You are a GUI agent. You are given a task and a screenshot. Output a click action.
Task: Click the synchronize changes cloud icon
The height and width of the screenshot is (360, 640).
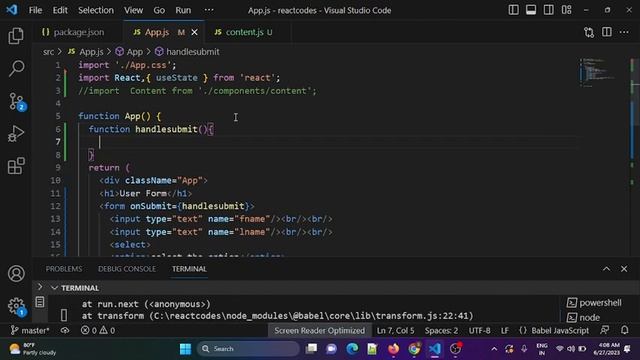click(65, 330)
